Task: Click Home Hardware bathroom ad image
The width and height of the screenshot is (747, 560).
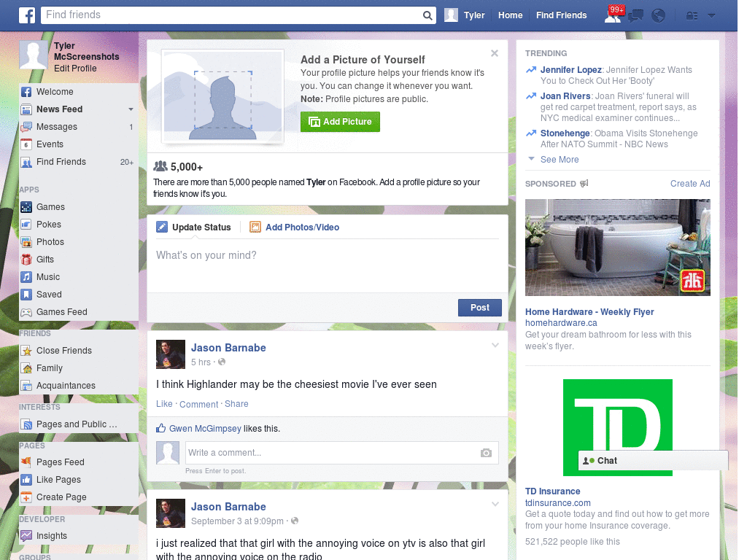Action: [617, 248]
